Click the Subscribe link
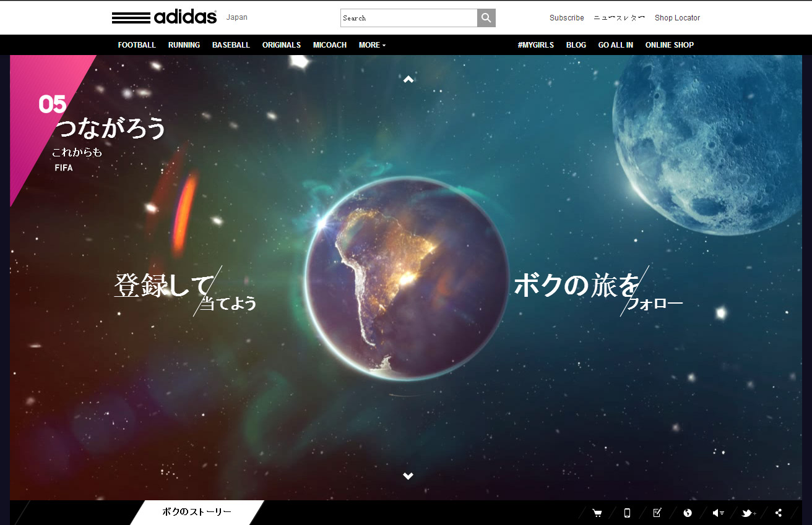 point(566,18)
